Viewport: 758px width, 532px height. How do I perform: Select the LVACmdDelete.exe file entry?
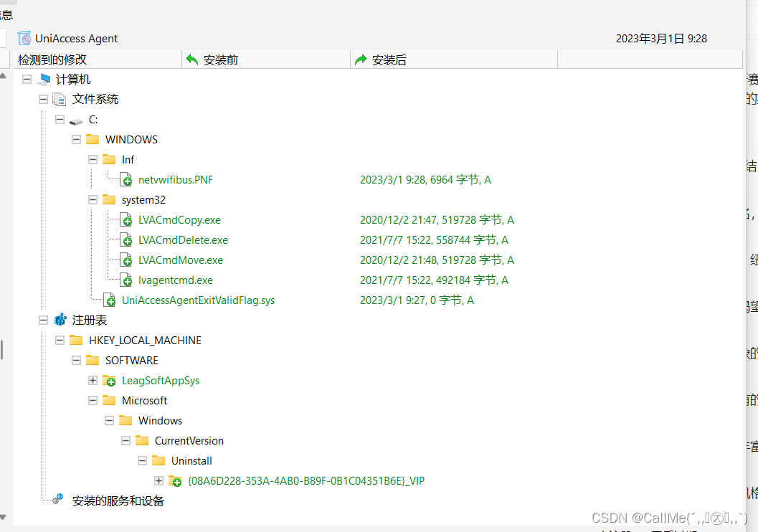click(183, 240)
